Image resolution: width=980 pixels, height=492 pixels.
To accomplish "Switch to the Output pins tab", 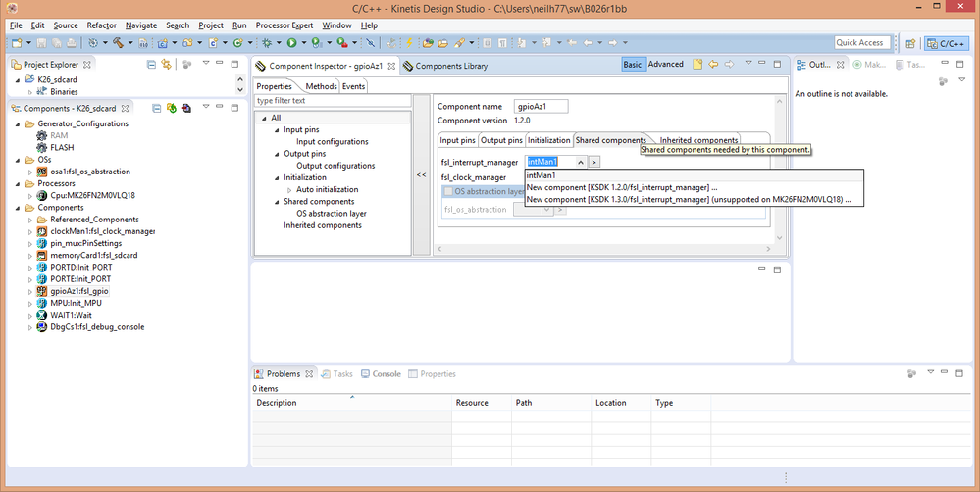I will pyautogui.click(x=501, y=140).
